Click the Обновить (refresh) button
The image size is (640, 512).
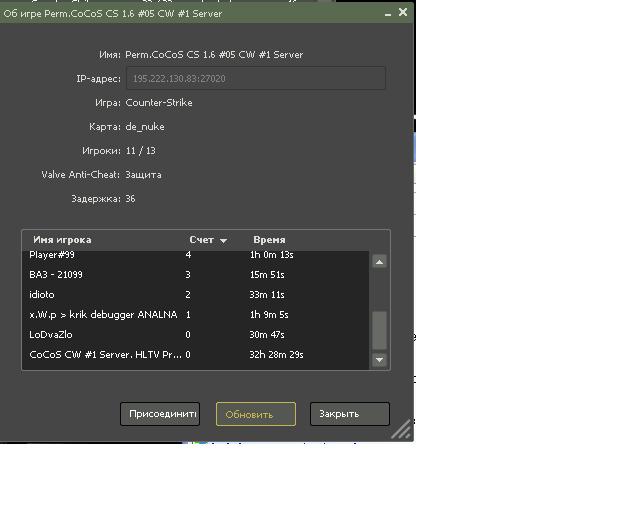coord(256,414)
